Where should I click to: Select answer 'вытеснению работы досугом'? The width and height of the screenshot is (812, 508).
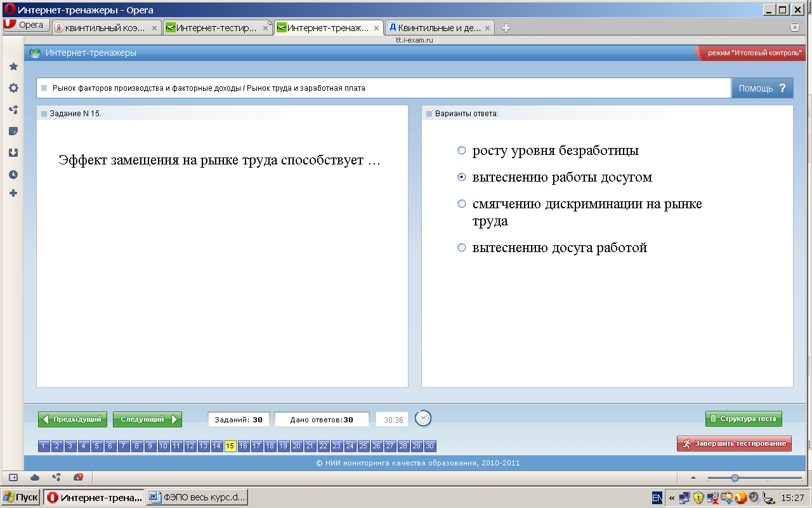pyautogui.click(x=462, y=178)
